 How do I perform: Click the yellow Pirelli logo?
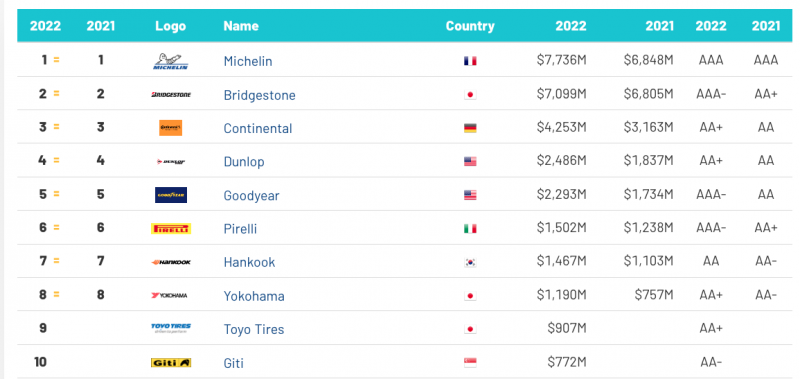171,229
